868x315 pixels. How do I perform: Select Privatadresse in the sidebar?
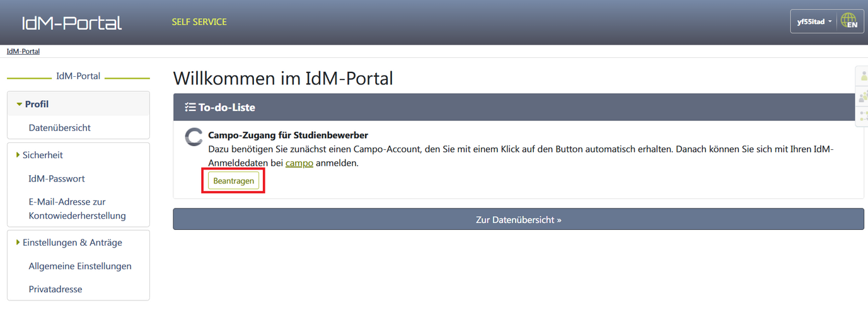[x=55, y=289]
